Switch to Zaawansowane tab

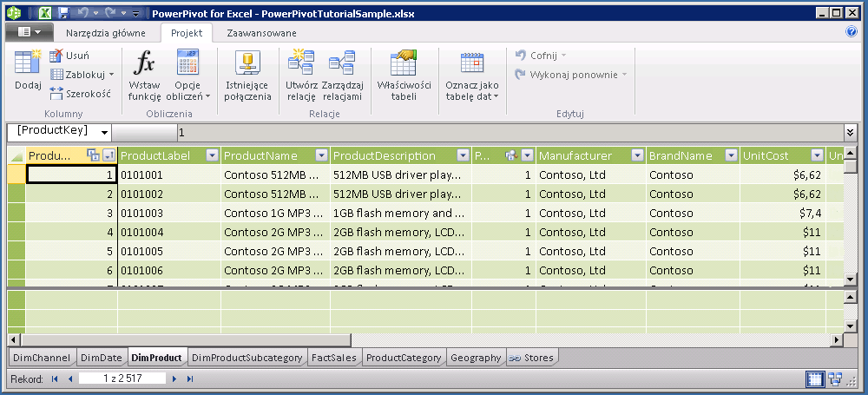click(261, 33)
